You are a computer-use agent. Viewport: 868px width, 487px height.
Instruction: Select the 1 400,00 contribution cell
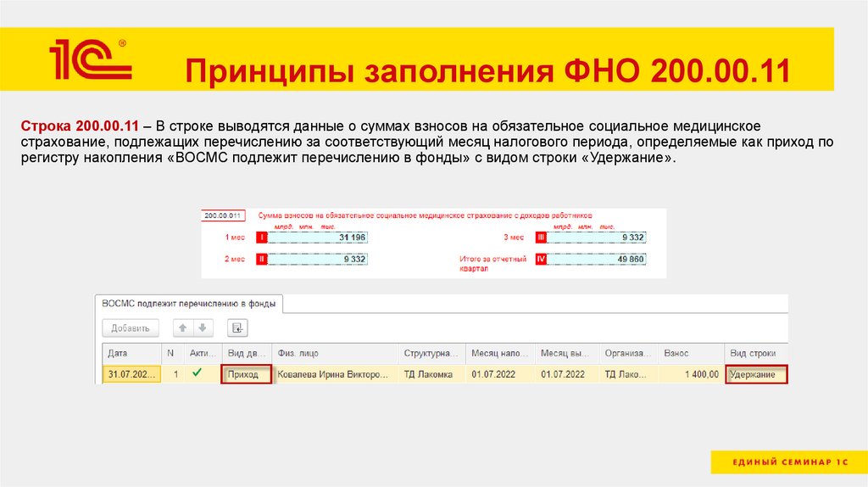(691, 374)
